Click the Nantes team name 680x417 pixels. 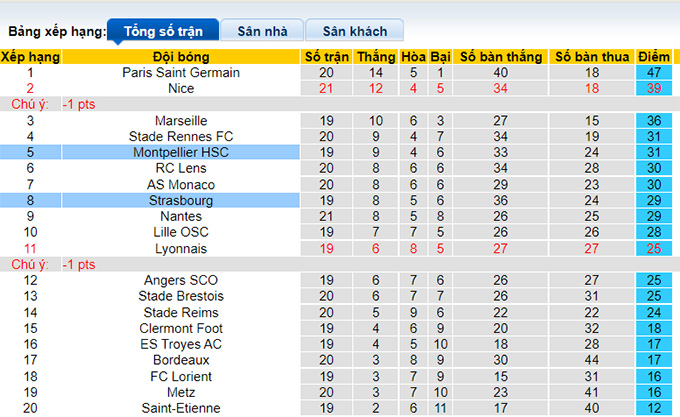point(181,216)
